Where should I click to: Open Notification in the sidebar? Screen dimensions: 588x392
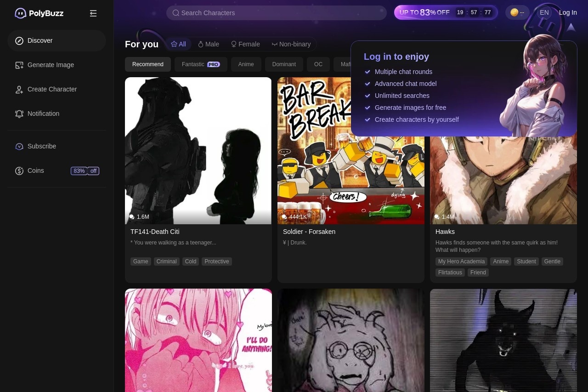click(x=57, y=114)
